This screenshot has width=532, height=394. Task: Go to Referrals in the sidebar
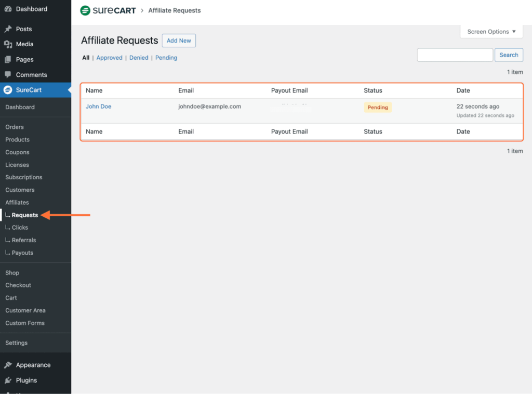24,240
